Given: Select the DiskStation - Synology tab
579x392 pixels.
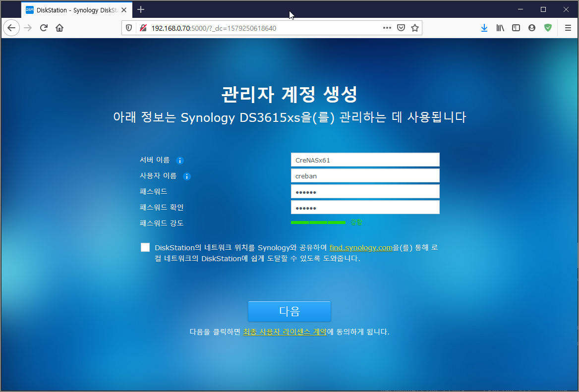Looking at the screenshot, I should pyautogui.click(x=77, y=10).
